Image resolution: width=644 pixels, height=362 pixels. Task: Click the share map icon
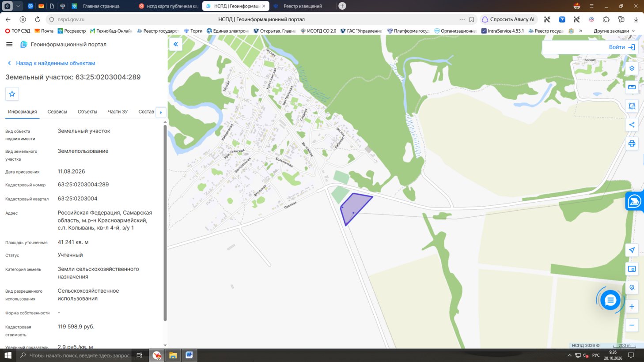pyautogui.click(x=632, y=124)
